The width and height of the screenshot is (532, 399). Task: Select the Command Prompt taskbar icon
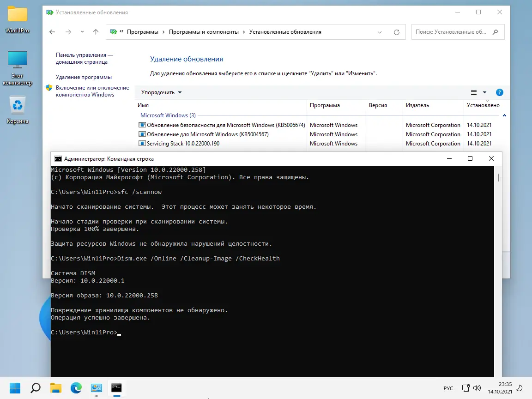(x=116, y=388)
